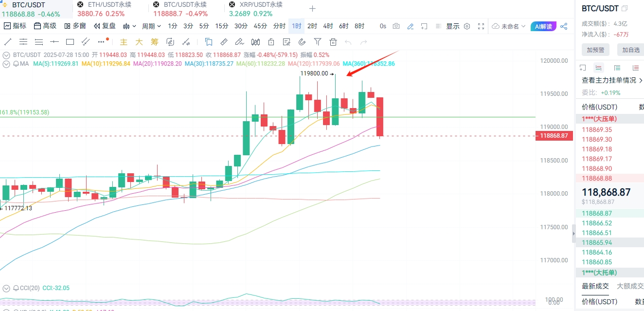Click the funnel filter icon

(x=318, y=42)
